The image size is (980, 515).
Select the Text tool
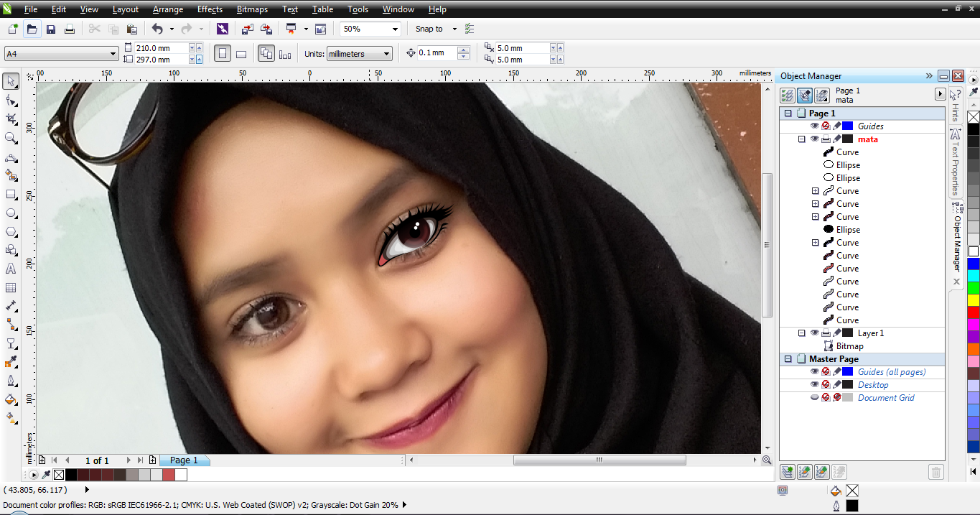click(x=11, y=268)
